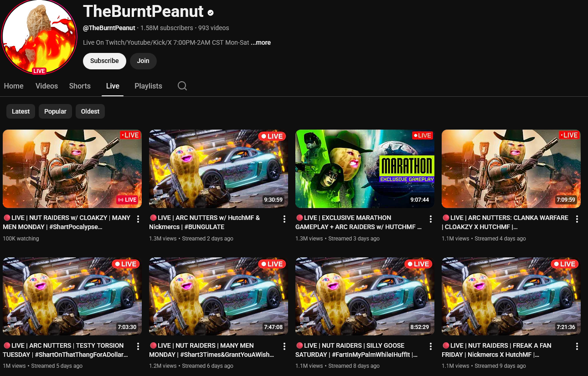Click the 1.58M subscribers count
Image resolution: width=588 pixels, height=376 pixels.
click(167, 28)
